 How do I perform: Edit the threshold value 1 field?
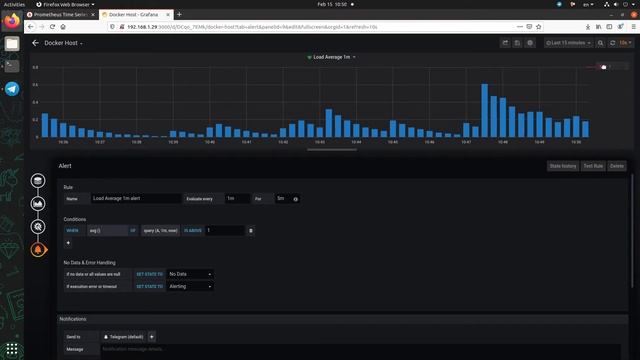(225, 231)
